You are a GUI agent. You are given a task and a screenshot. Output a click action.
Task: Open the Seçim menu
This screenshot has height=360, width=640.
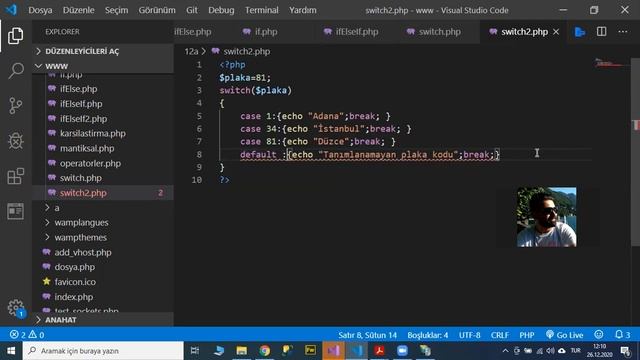click(x=116, y=10)
